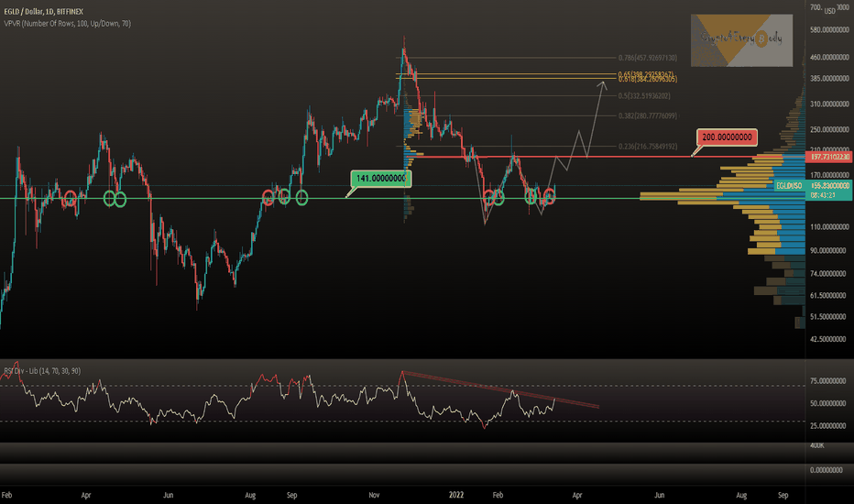Open the Crypto4EveryBody logo image
854x504 pixels.
click(741, 40)
